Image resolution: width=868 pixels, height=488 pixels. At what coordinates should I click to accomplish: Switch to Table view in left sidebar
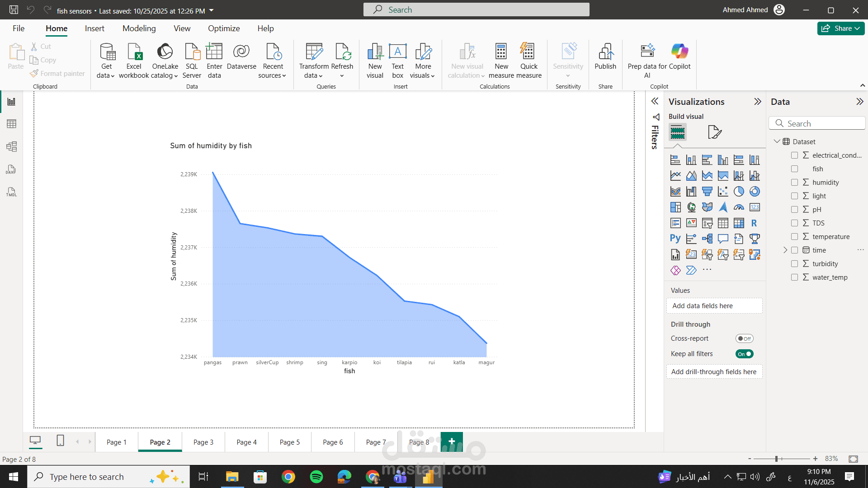click(x=11, y=124)
